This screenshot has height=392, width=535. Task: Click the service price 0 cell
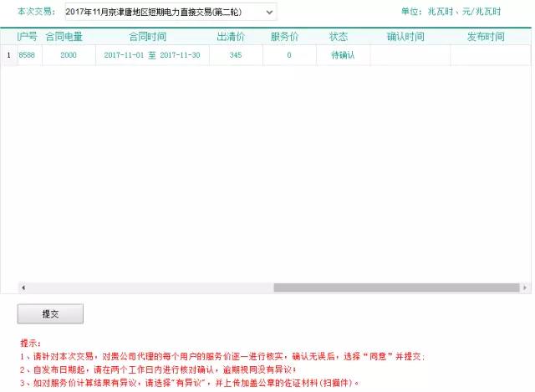pyautogui.click(x=289, y=55)
